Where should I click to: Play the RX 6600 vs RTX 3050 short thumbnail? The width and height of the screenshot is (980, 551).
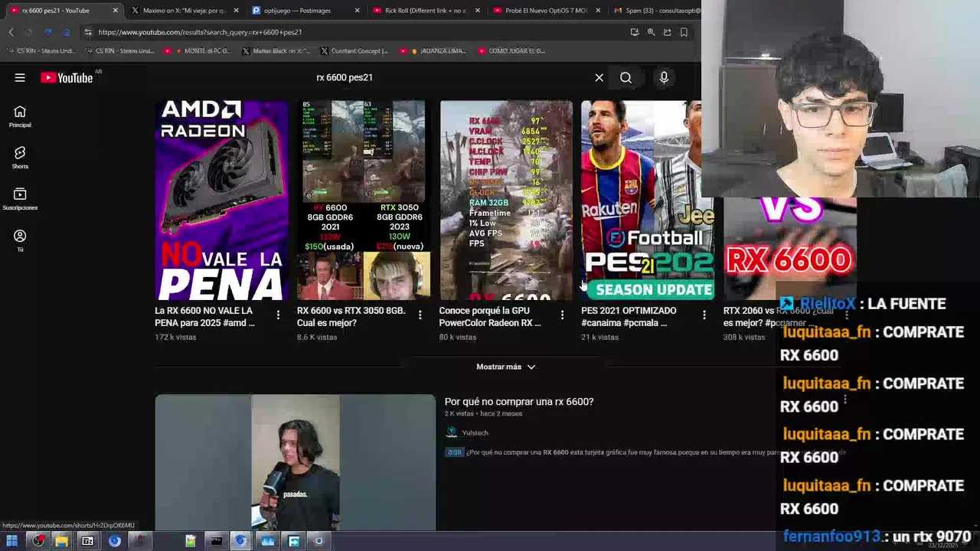[363, 201]
